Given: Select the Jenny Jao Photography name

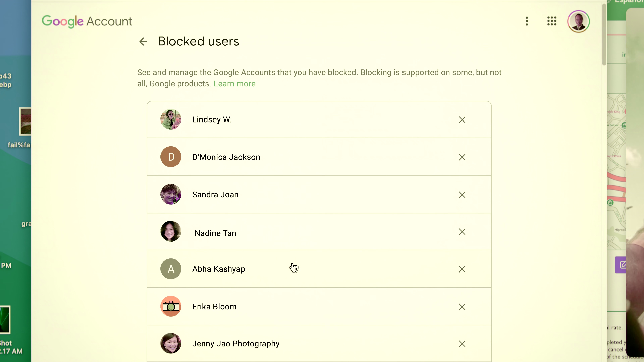Looking at the screenshot, I should [x=235, y=344].
